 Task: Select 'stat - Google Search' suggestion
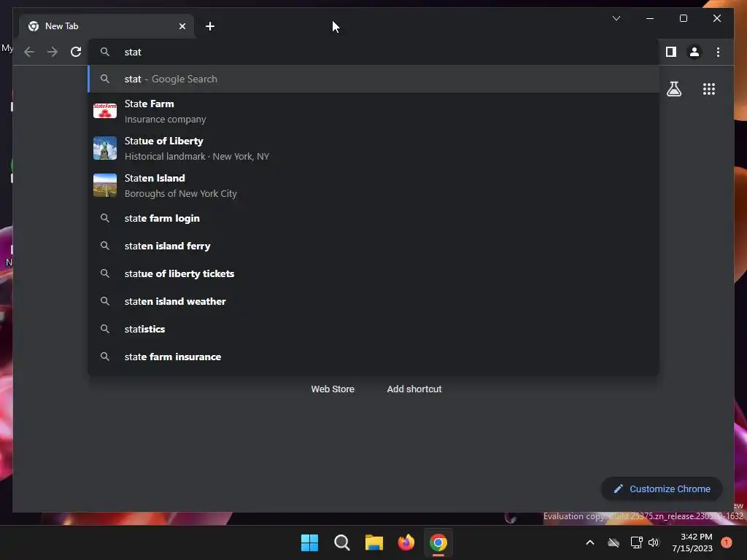pyautogui.click(x=374, y=79)
